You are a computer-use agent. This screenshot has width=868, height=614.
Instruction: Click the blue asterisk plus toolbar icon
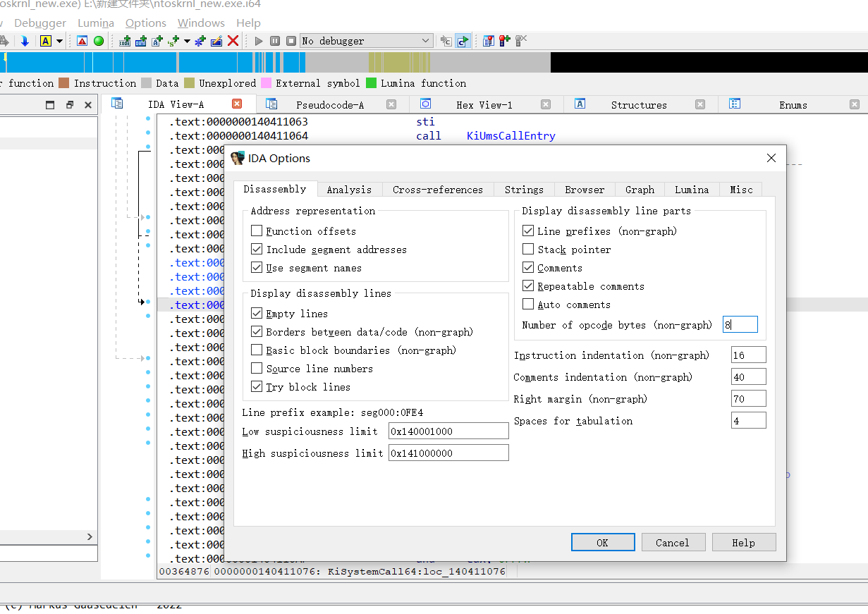(x=200, y=41)
